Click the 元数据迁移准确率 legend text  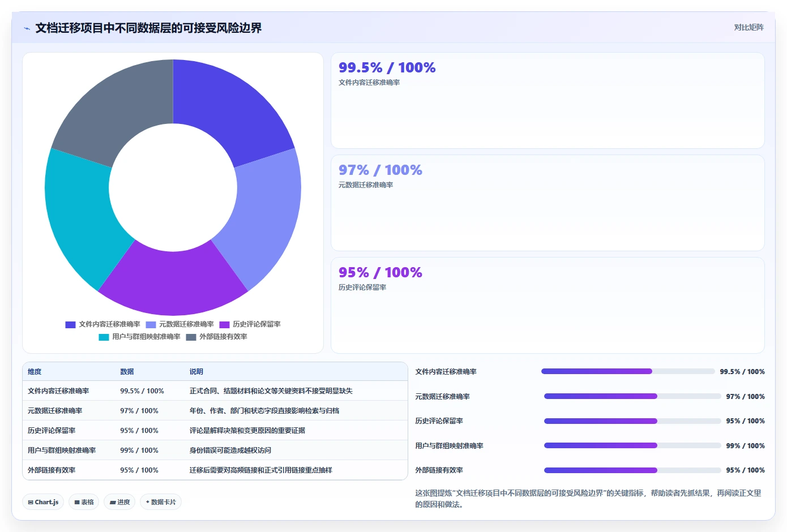tap(186, 324)
